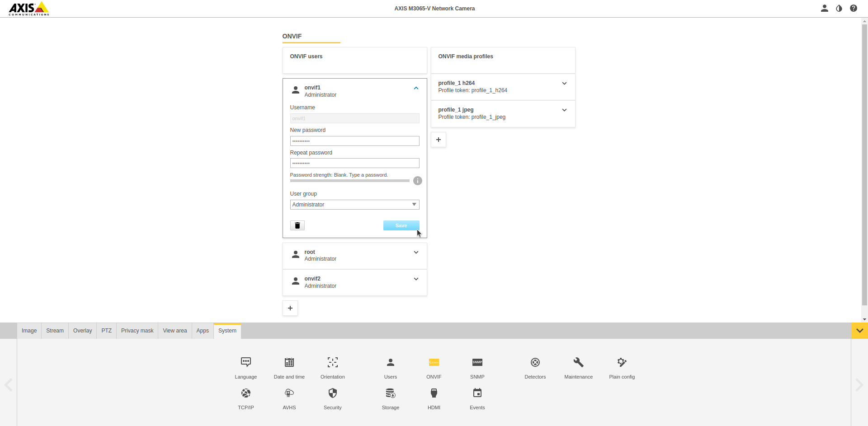Switch to the Privacy mask tab
This screenshot has width=868, height=426.
137,331
